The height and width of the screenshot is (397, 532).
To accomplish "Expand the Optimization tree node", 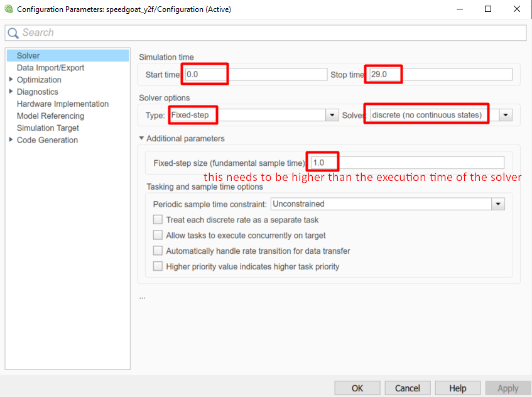I will click(x=11, y=80).
